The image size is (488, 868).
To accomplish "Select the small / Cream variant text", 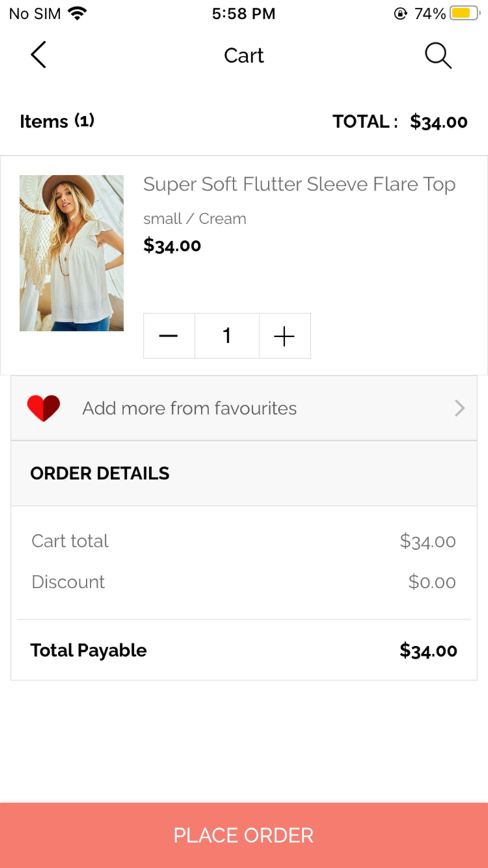I will click(x=195, y=218).
